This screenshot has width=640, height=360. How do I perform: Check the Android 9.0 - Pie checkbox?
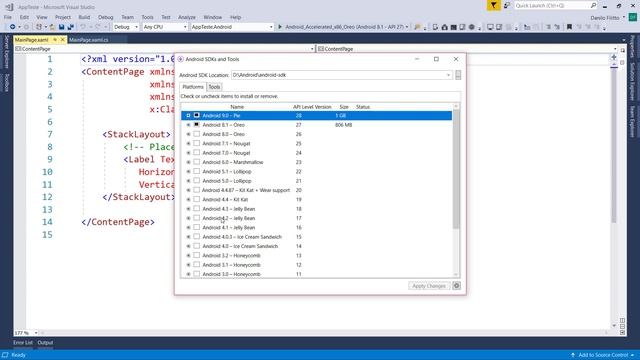click(197, 116)
